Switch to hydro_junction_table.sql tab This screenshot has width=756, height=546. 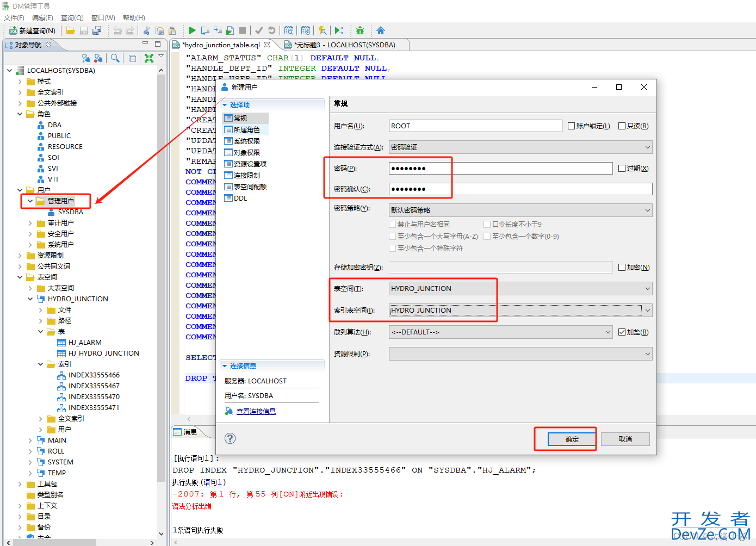point(221,45)
